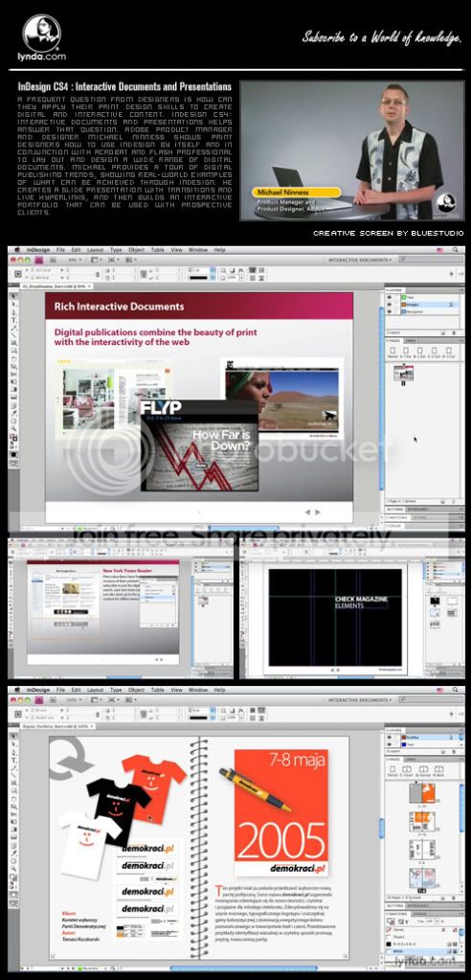Viewport: 471px width, 980px height.
Task: Click Michael Ninness video thumbnail
Action: coord(352,150)
